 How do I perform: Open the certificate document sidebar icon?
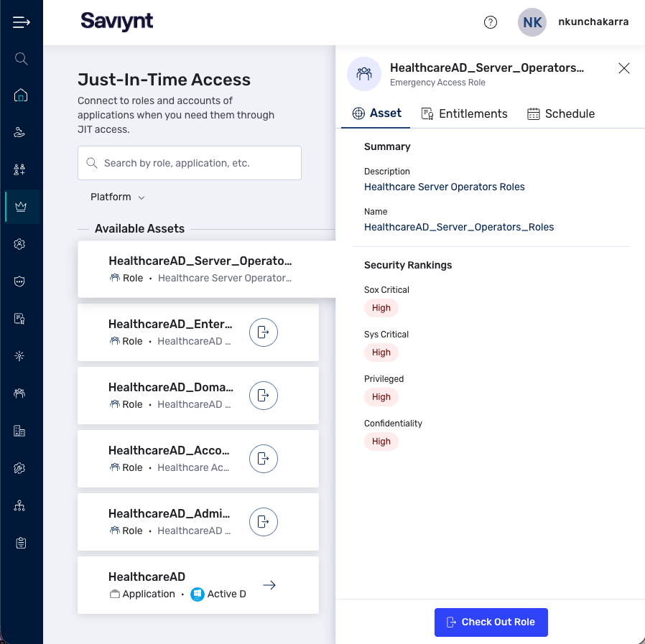click(19, 319)
